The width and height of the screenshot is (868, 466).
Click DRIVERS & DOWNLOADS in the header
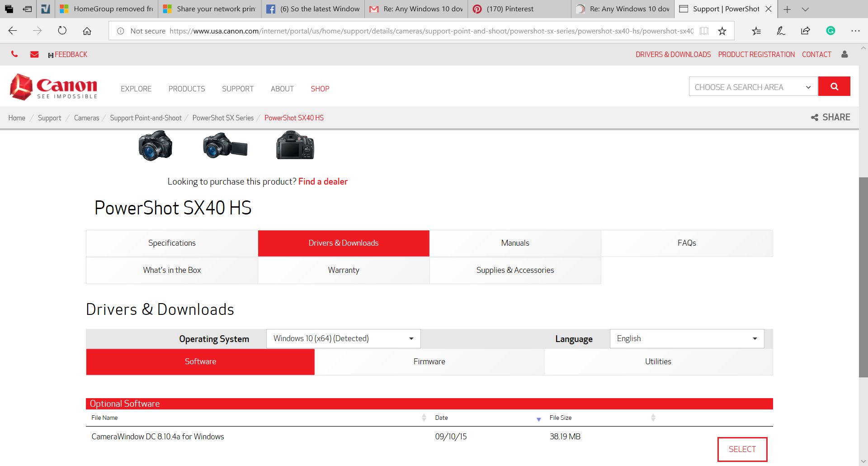point(673,54)
